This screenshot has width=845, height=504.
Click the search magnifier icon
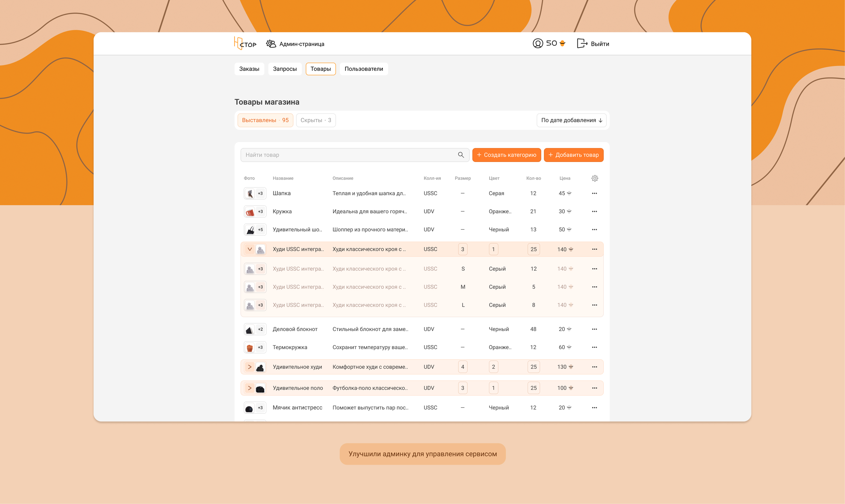461,155
